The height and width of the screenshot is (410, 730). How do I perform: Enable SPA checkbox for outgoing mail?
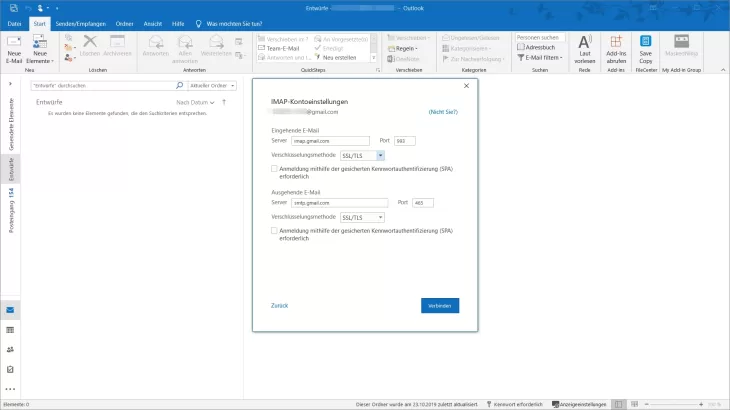[x=275, y=230]
